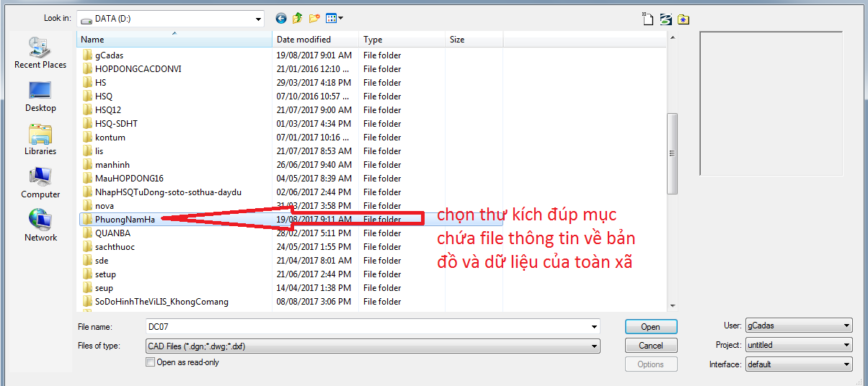Go to Desktop in the sidebar
868x386 pixels.
(40, 96)
